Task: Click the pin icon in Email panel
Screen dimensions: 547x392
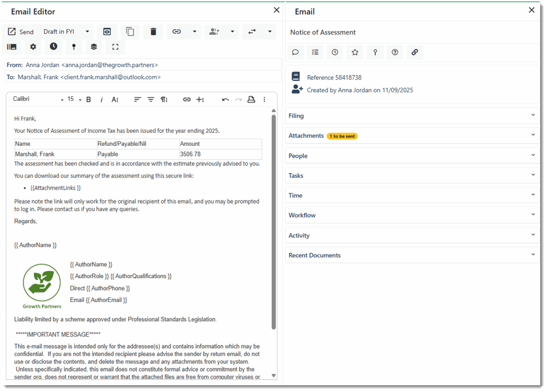Action: click(375, 52)
